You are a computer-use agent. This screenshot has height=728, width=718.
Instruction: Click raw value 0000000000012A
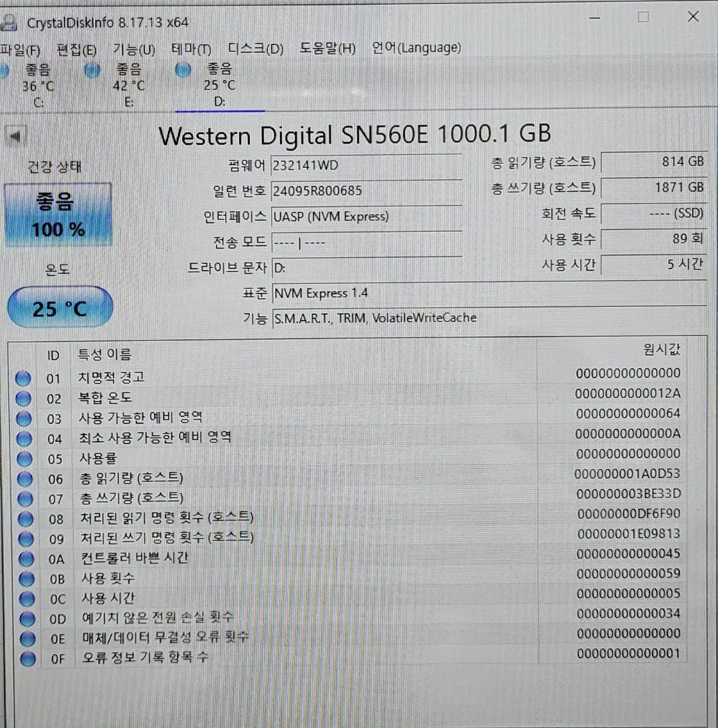click(x=628, y=393)
